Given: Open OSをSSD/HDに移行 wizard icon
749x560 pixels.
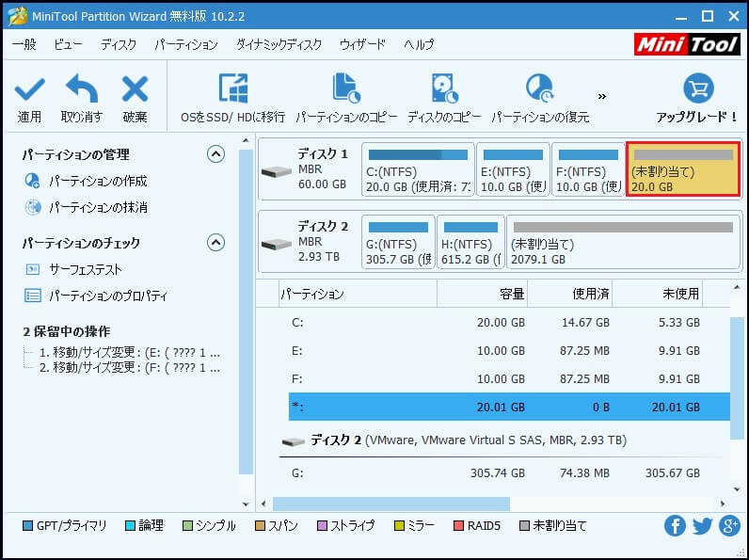Looking at the screenshot, I should coord(233,88).
